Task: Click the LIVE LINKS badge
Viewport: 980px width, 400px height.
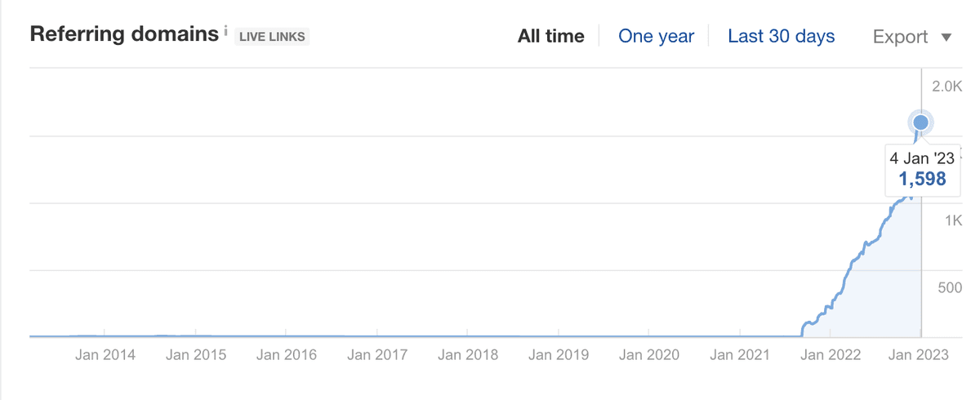Action: [272, 37]
